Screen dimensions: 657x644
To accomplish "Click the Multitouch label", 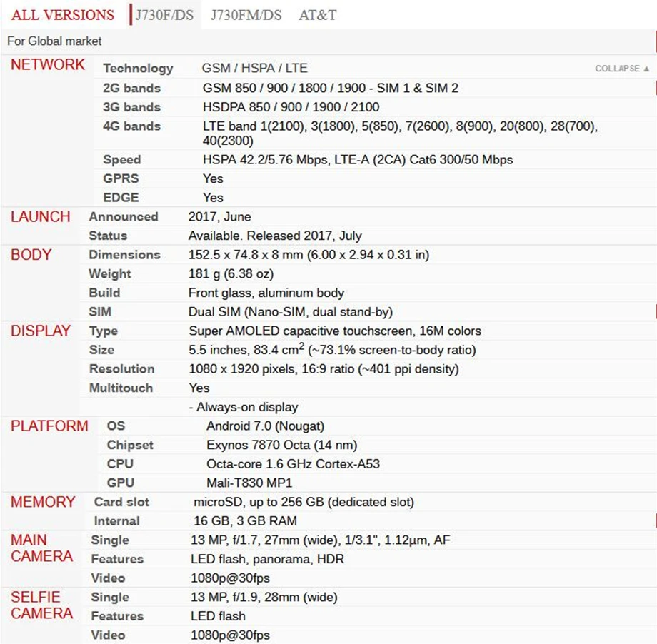I will point(121,388).
